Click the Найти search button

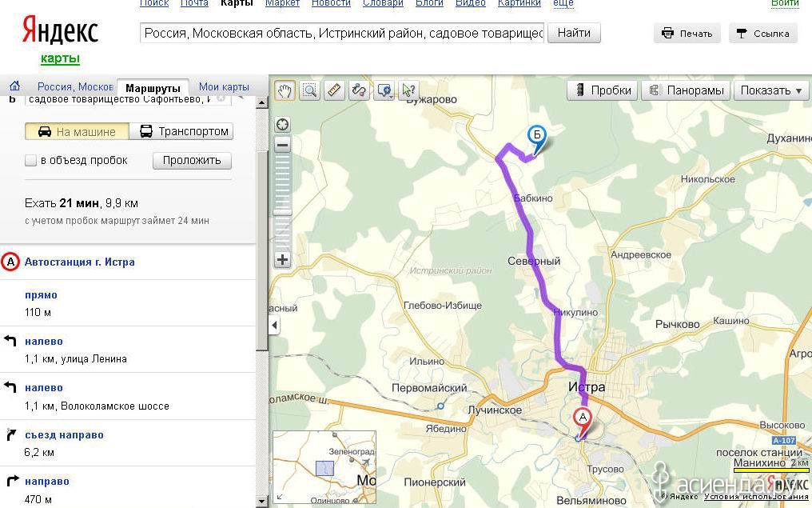click(574, 33)
